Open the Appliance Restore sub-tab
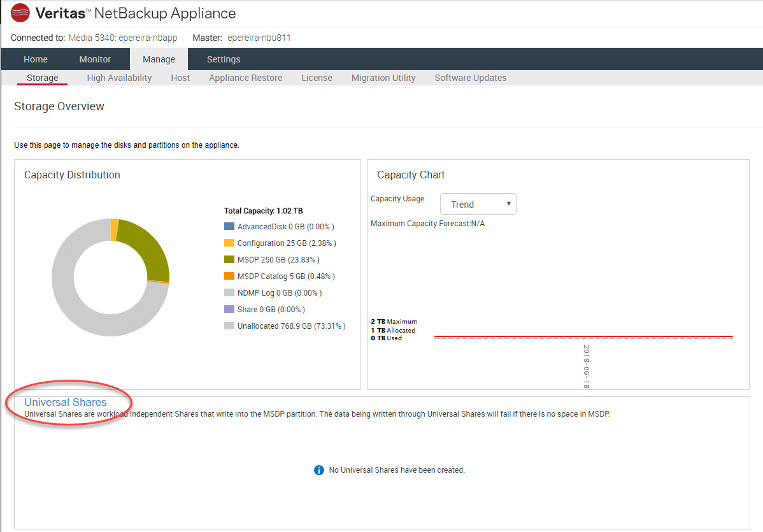Screen dimensions: 763x532 click(x=246, y=78)
